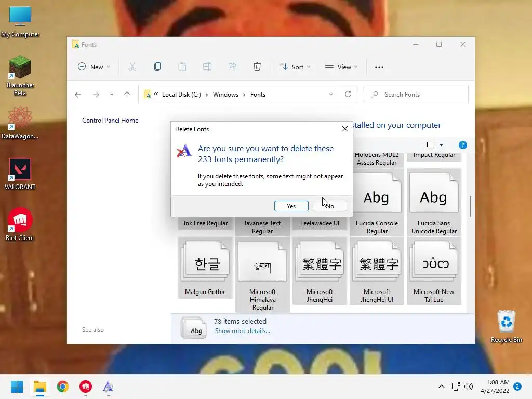Go forward with the right arrow
532x399 pixels.
(96, 95)
